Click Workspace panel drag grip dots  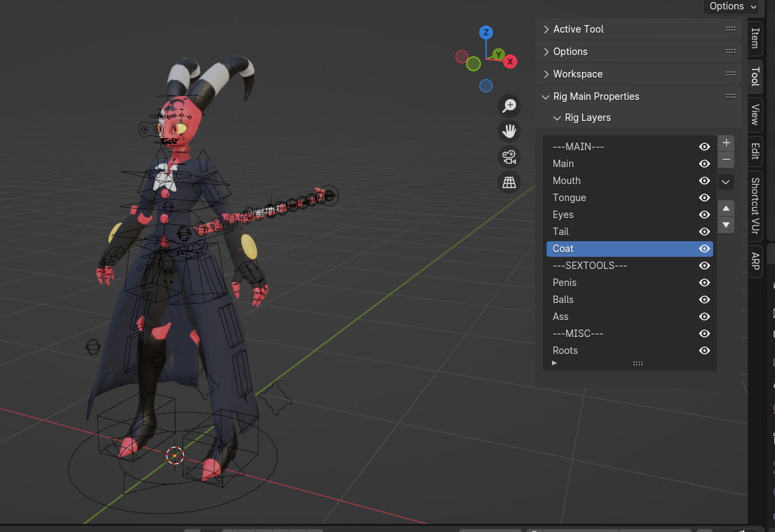click(x=731, y=74)
